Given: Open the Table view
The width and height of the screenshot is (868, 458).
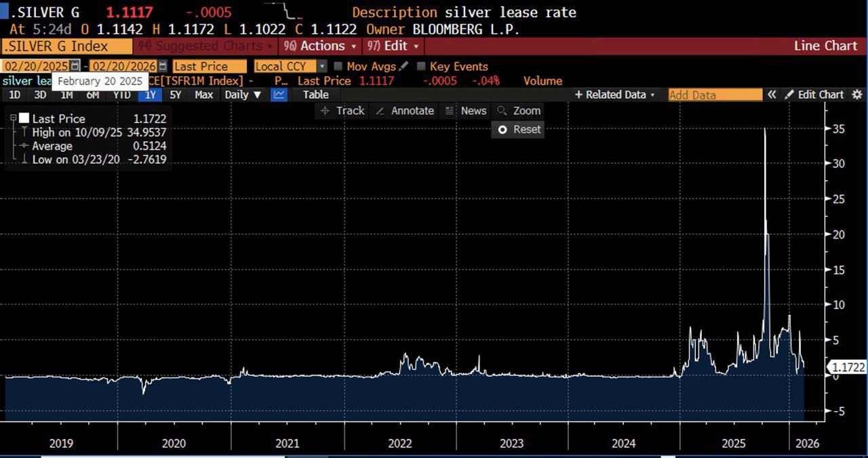Looking at the screenshot, I should 315,95.
